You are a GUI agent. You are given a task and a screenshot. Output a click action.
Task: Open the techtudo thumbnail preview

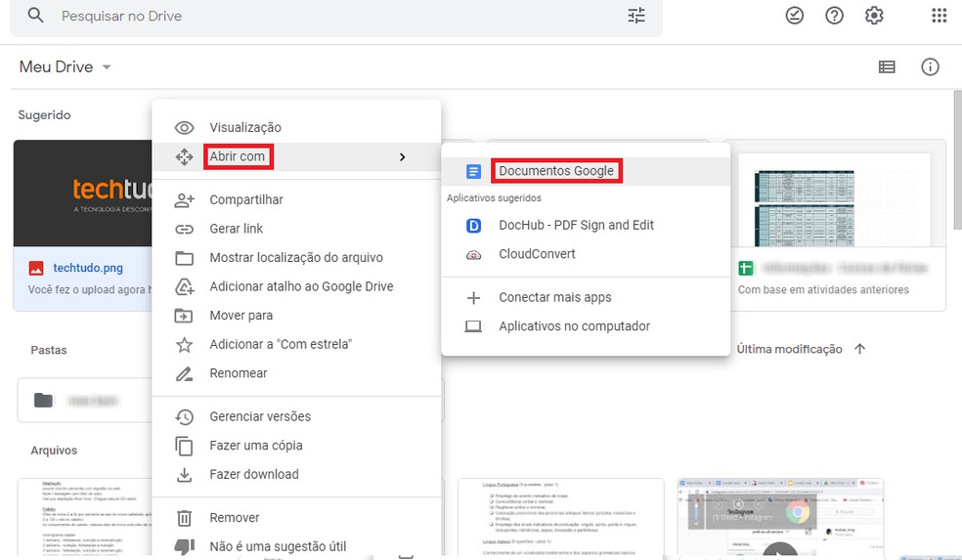(x=83, y=194)
